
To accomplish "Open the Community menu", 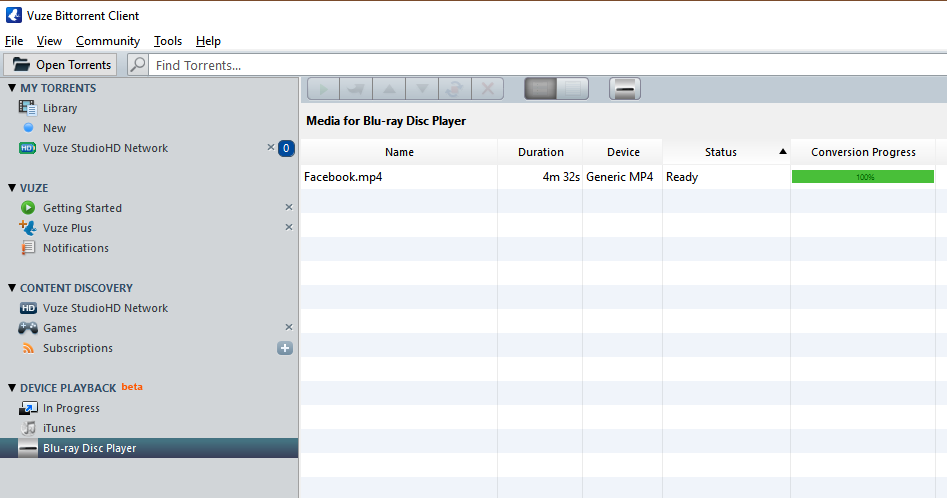I will click(108, 41).
